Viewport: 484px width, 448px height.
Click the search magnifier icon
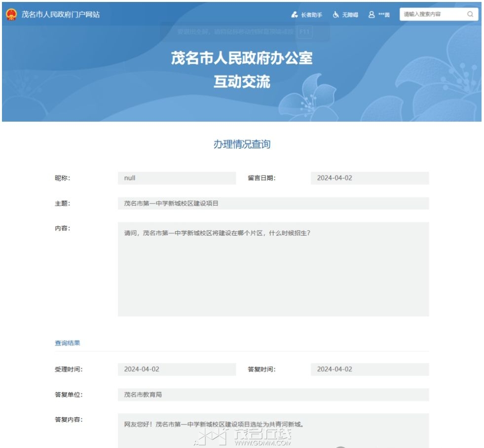tap(470, 14)
